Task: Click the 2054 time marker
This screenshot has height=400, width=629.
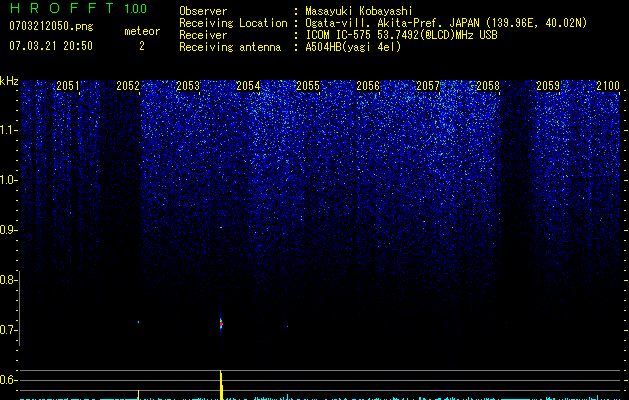Action: (248, 86)
